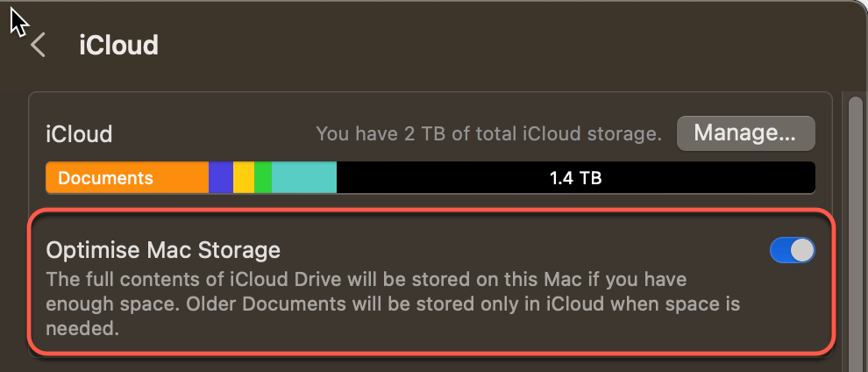The image size is (868, 372).
Task: Select the purple segment in storage bar
Action: pyautogui.click(x=220, y=178)
